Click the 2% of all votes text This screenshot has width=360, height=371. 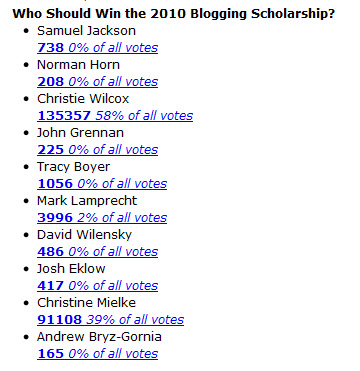coord(122,218)
